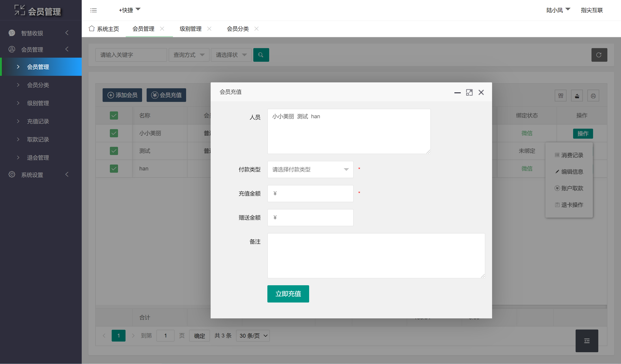Click the table export icon
Screen dimensions: 621x364
pos(577,96)
